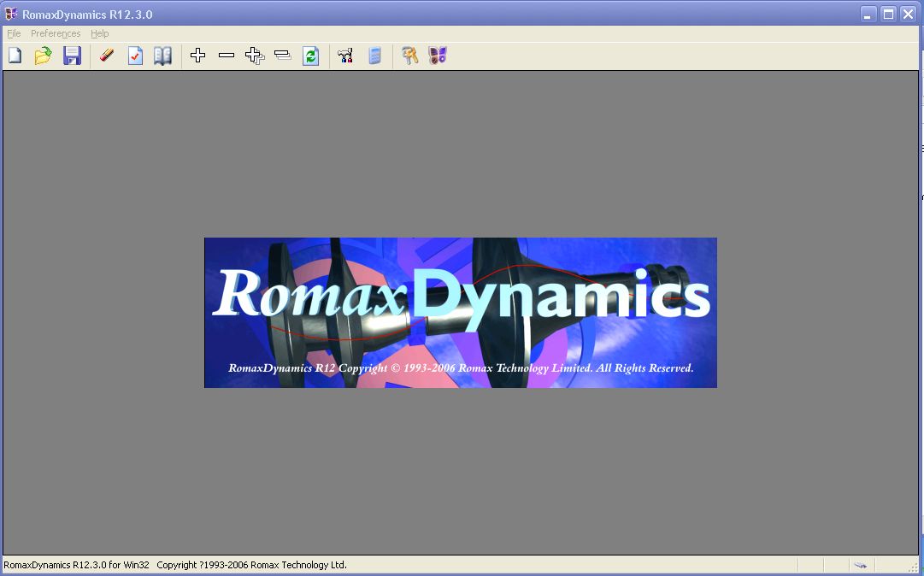Minimize the RomaxDynamics window
The height and width of the screenshot is (576, 924).
coord(868,15)
